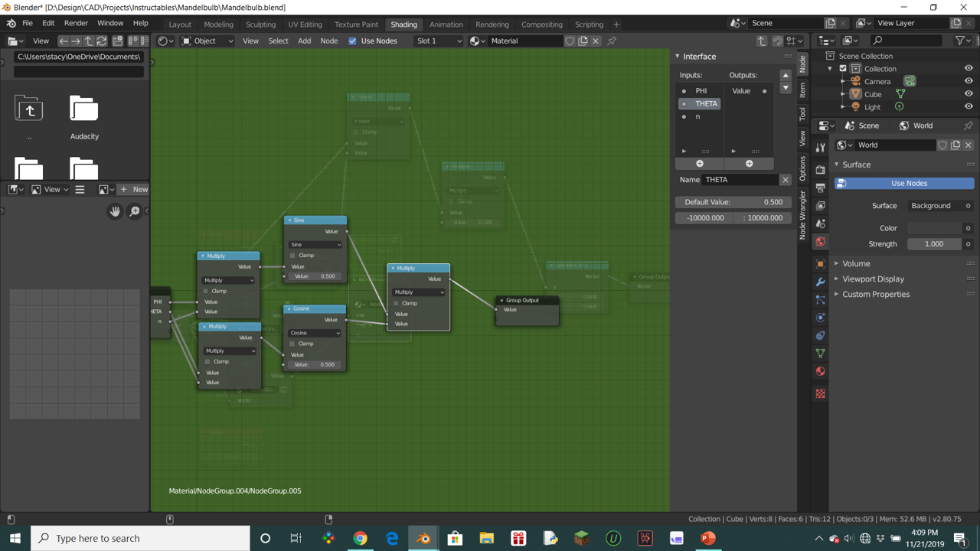The height and width of the screenshot is (551, 980).
Task: Select the zoom magnifier in image editor
Action: coord(135,211)
